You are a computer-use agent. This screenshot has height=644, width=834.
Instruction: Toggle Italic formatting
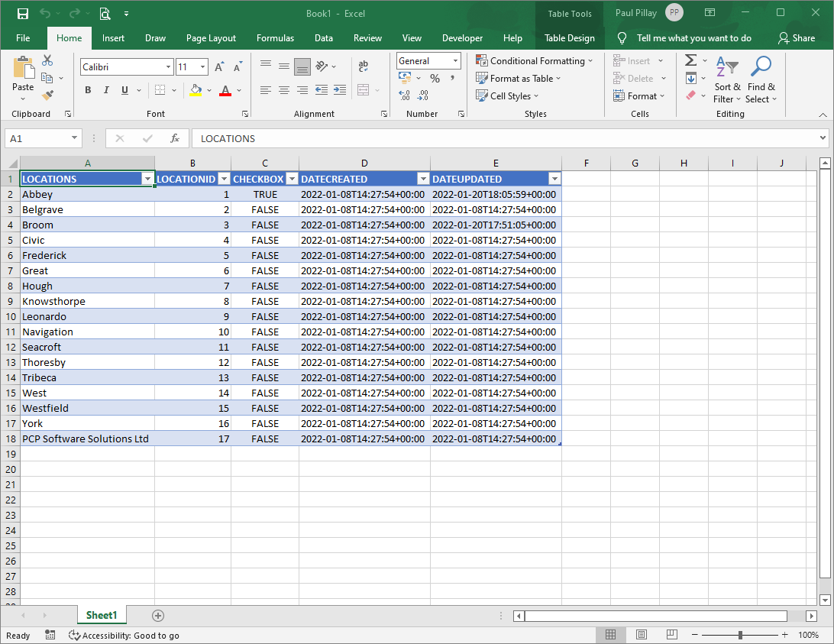pyautogui.click(x=106, y=90)
